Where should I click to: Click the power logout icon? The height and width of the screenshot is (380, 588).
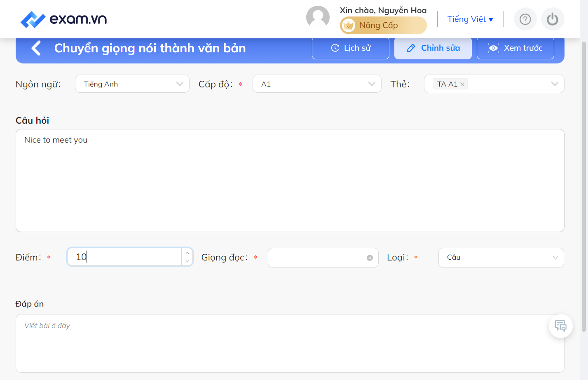pyautogui.click(x=552, y=19)
